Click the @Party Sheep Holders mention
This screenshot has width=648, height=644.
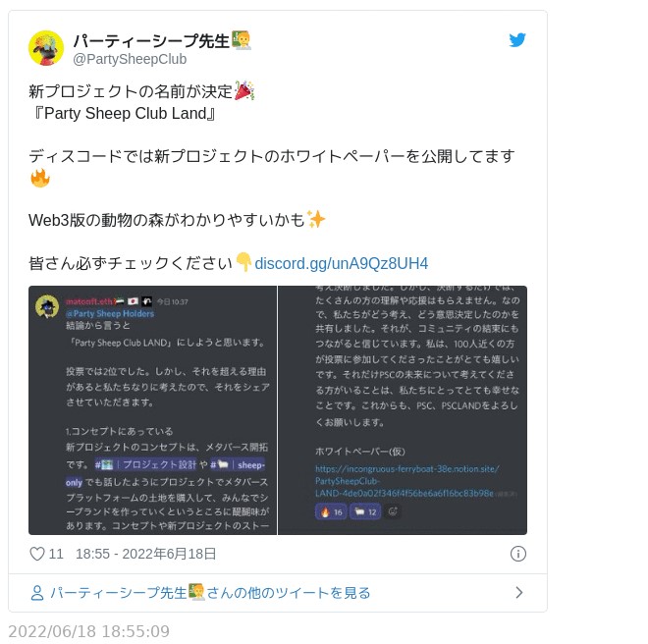coord(110,314)
